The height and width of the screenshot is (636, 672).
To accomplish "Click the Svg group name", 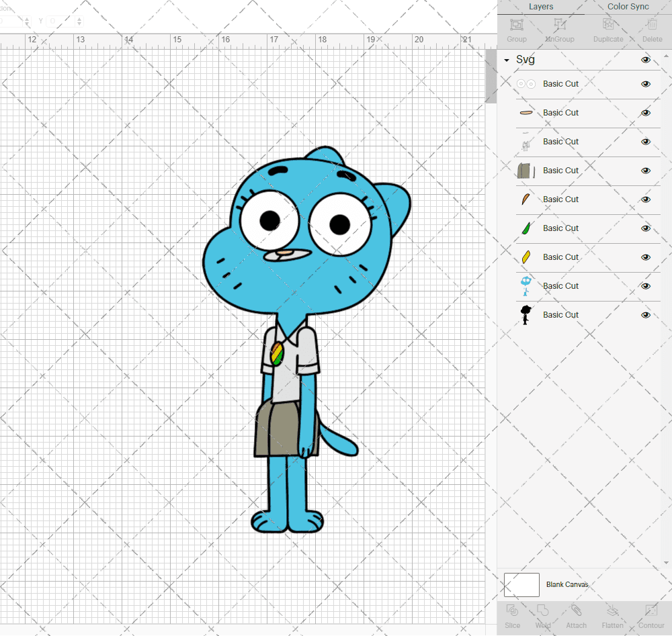I will (x=526, y=60).
